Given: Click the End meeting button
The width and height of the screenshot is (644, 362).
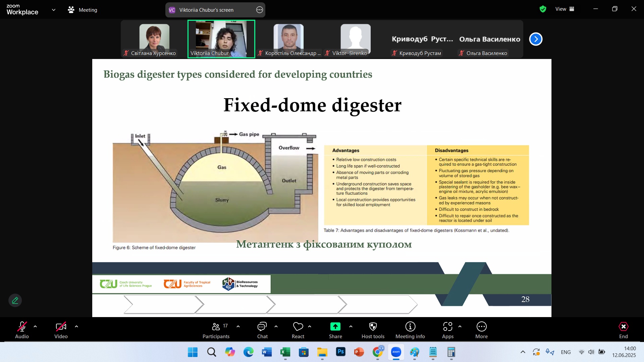Looking at the screenshot, I should (623, 330).
